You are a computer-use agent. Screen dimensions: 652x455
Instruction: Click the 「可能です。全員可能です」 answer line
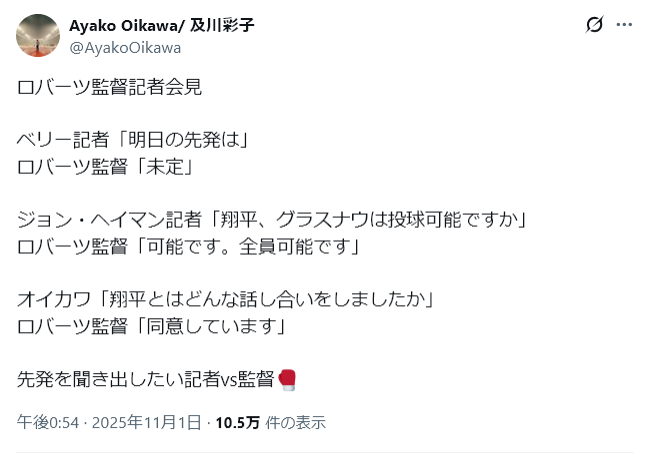(x=188, y=245)
